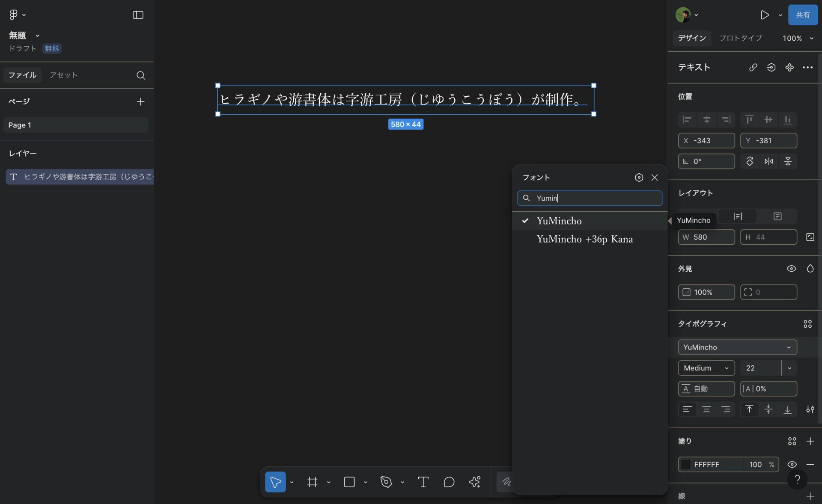The height and width of the screenshot is (504, 822).
Task: Choose auto height text resizing
Action: point(737,216)
